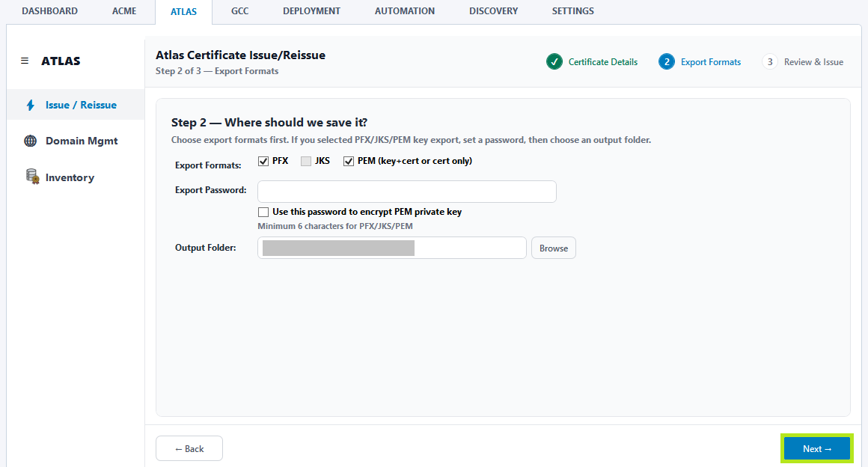Screen dimensions: 868x467
Task: Click 'Atlas Certificate Issue/Reissue' title
Action: (x=240, y=55)
